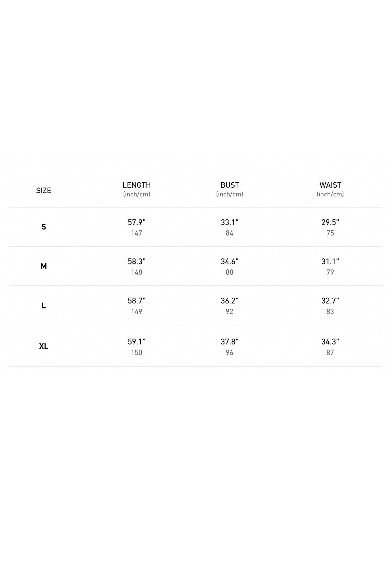Select the M size row label

click(44, 266)
